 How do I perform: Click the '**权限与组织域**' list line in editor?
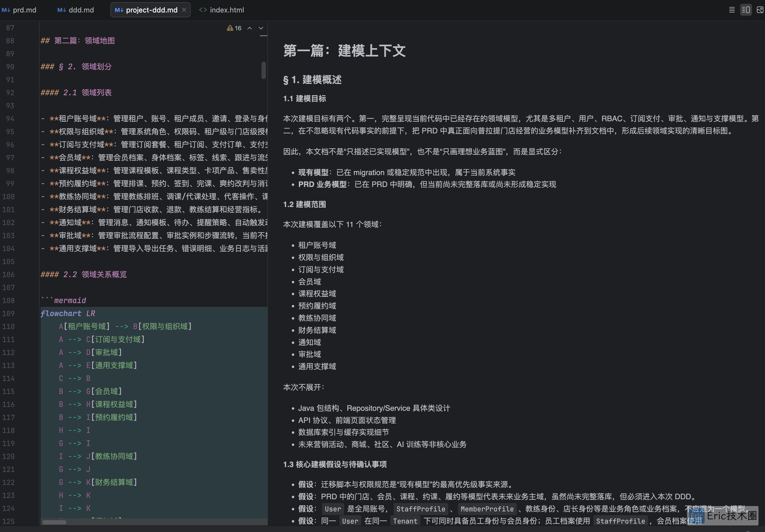click(154, 132)
